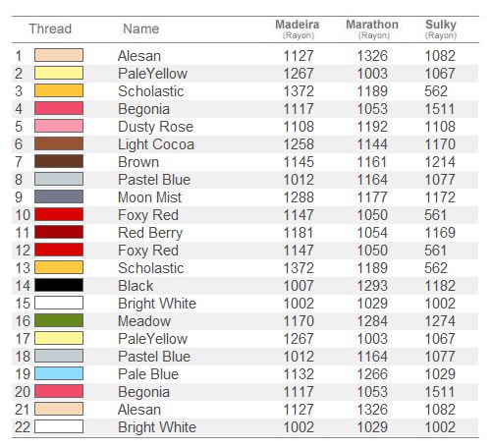Select the Begonia swatch in row 4
491x448 pixels.
(x=59, y=108)
